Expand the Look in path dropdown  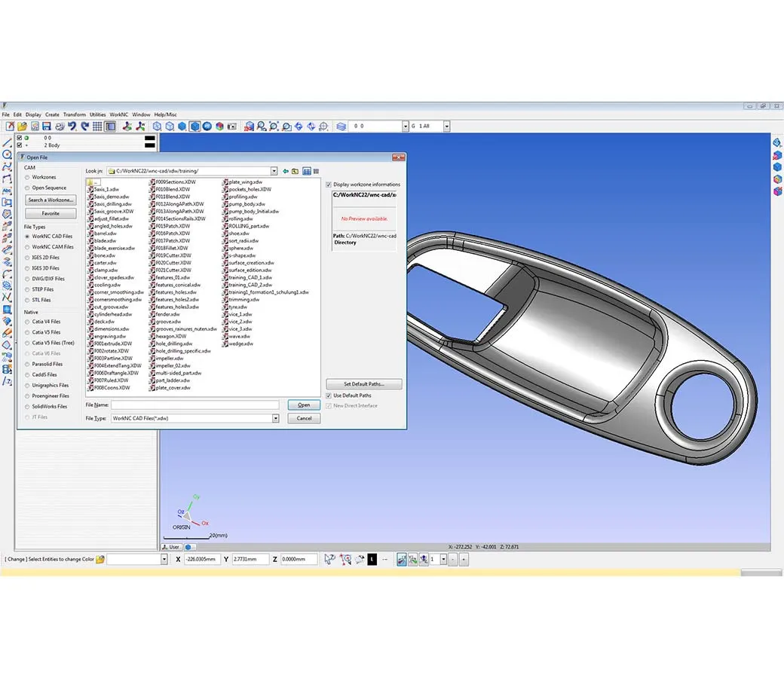274,171
